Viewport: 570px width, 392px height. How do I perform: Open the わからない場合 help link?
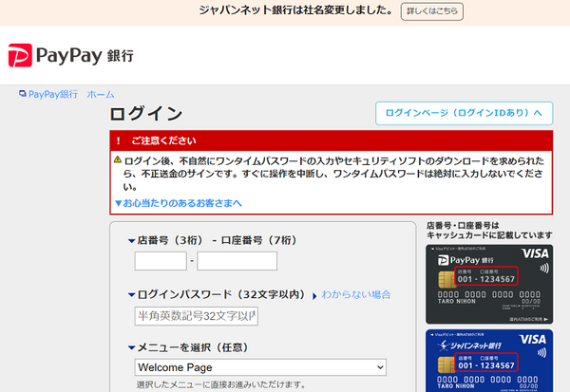tap(356, 294)
